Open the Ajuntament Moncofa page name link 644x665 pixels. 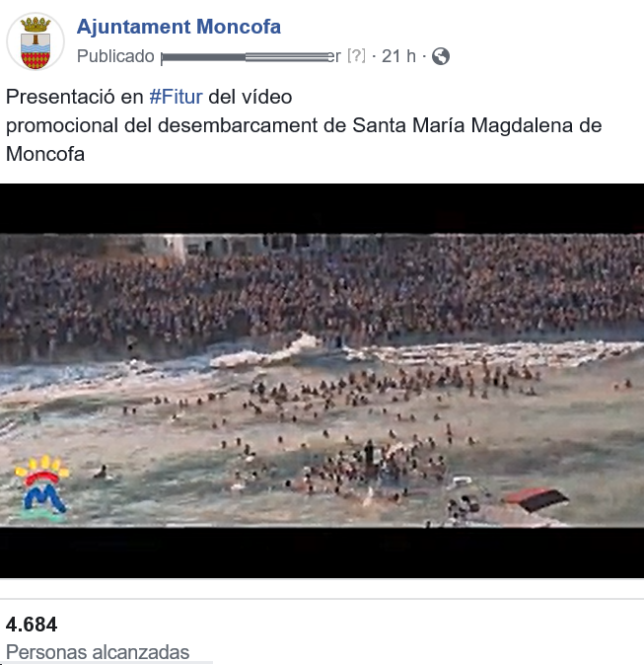tap(179, 27)
